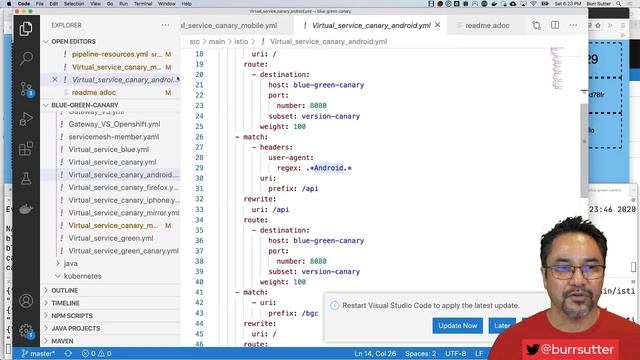Open the Accounts icon in activity bar
Screen dimensions: 640x360
click(26, 301)
